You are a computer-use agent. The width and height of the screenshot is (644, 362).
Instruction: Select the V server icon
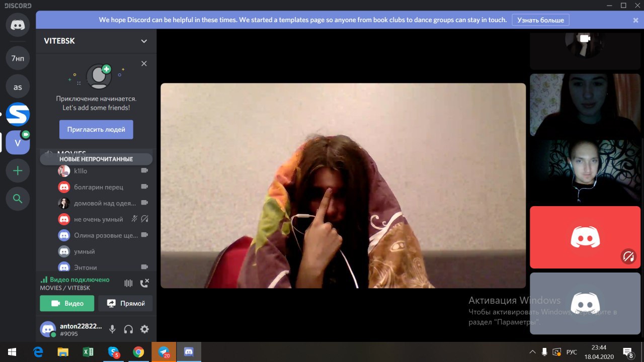[18, 143]
